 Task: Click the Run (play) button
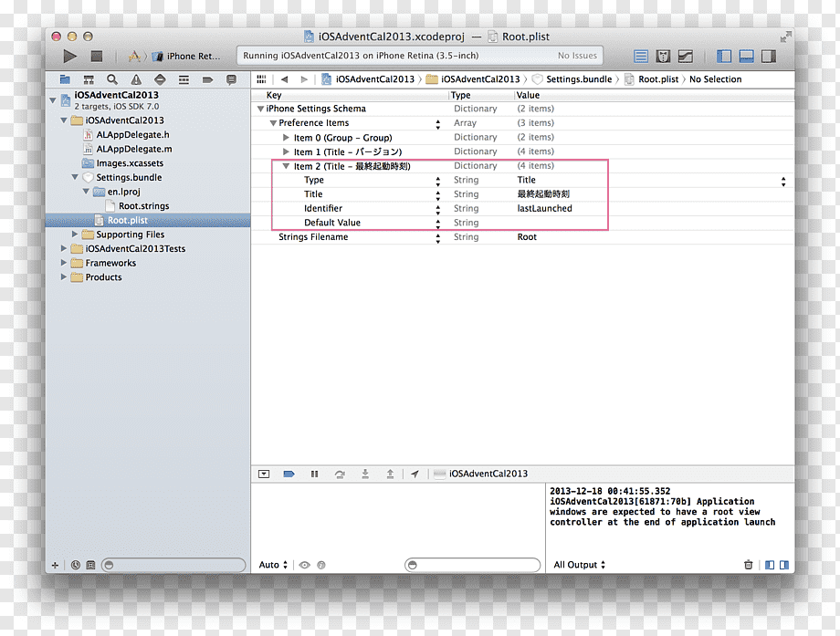tap(69, 56)
